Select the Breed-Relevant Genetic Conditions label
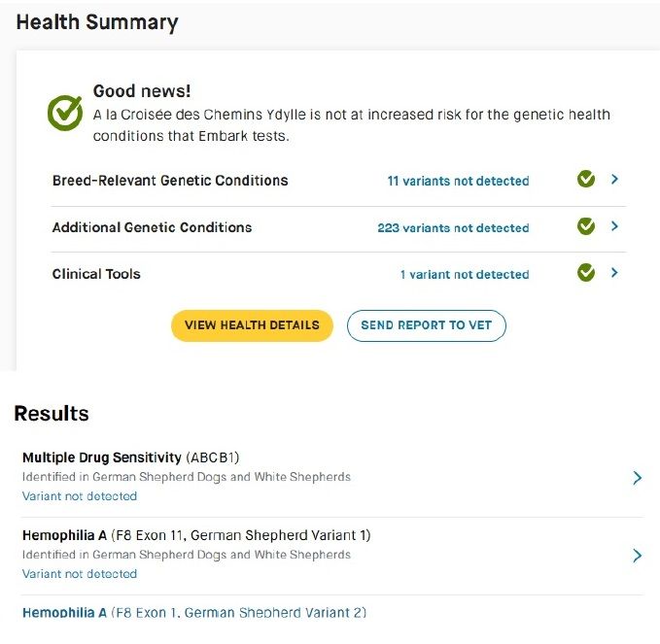The height and width of the screenshot is (644, 660). [170, 180]
